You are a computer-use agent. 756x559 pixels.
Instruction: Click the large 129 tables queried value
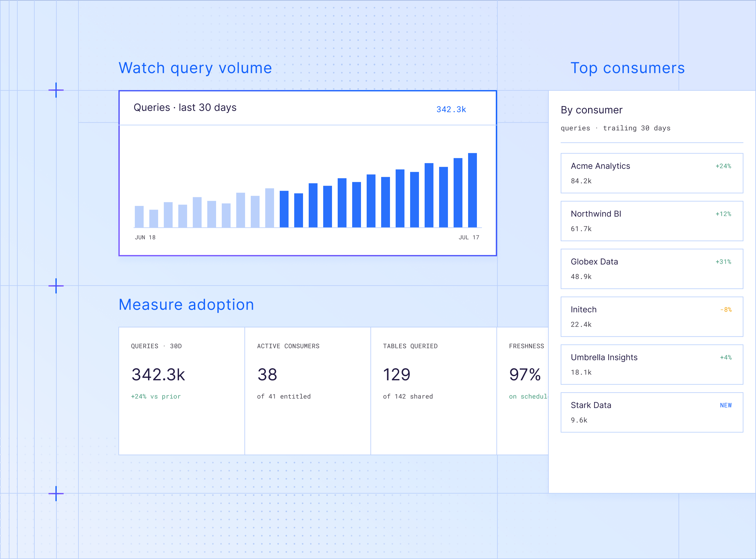tap(397, 375)
